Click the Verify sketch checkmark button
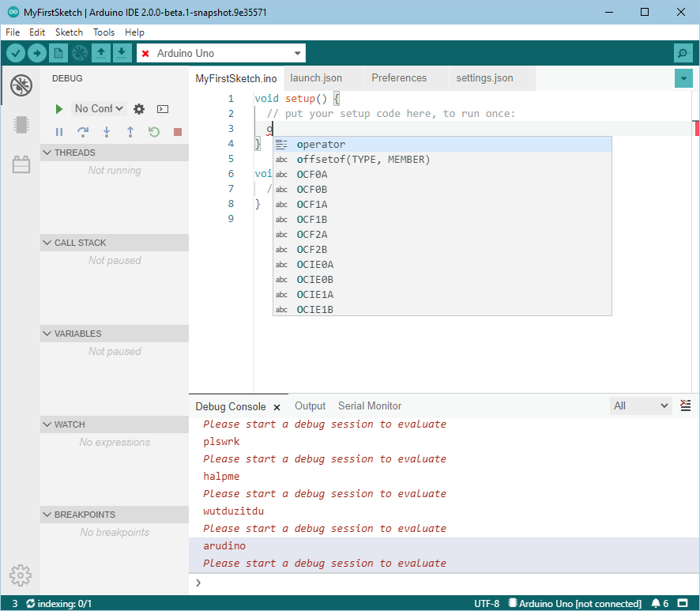 [16, 53]
